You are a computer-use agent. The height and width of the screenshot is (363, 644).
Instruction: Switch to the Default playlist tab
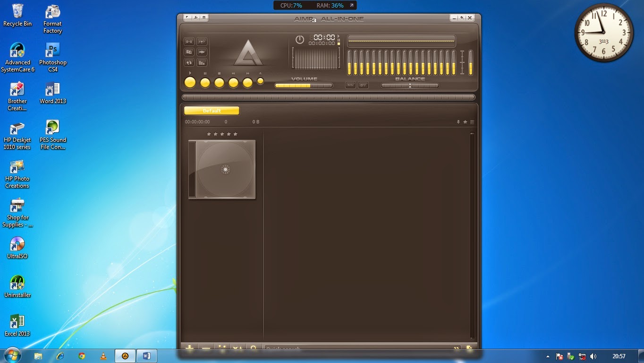click(x=211, y=110)
